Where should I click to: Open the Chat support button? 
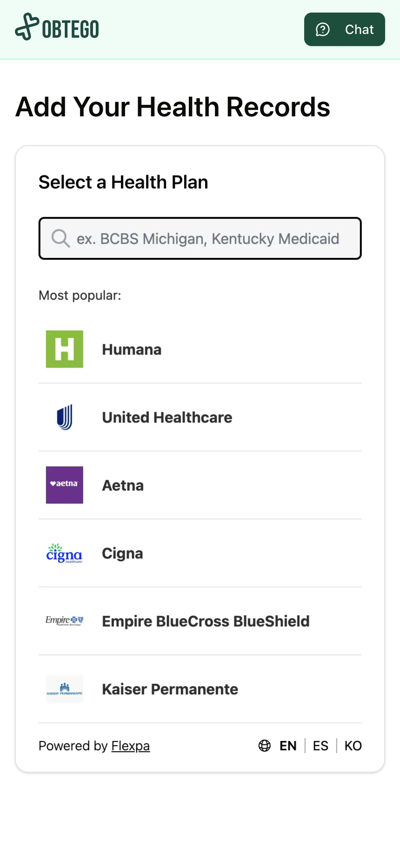click(344, 29)
